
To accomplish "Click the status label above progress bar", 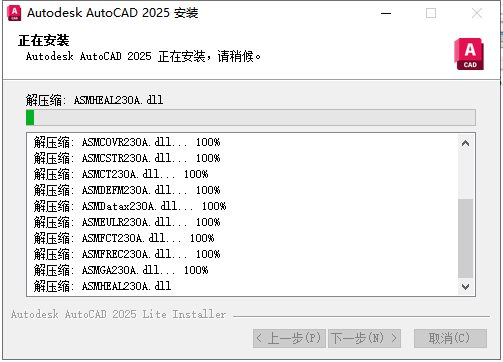I will (x=95, y=100).
